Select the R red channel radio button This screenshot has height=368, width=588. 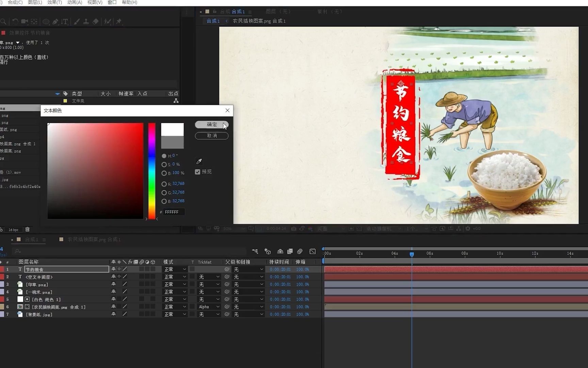pos(164,184)
